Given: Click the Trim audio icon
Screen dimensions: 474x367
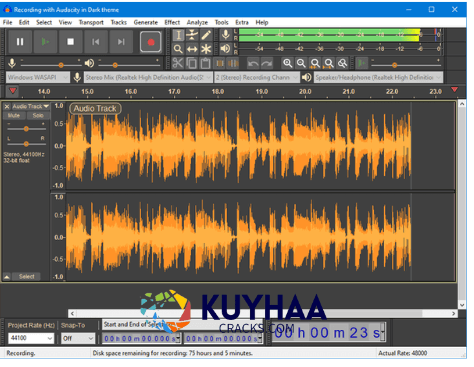Looking at the screenshot, I should tap(220, 63).
